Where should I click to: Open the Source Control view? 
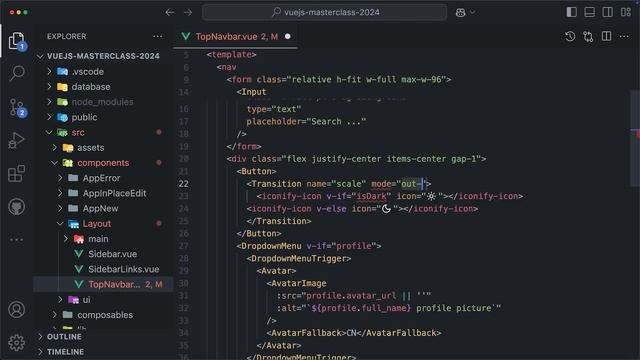(x=16, y=107)
